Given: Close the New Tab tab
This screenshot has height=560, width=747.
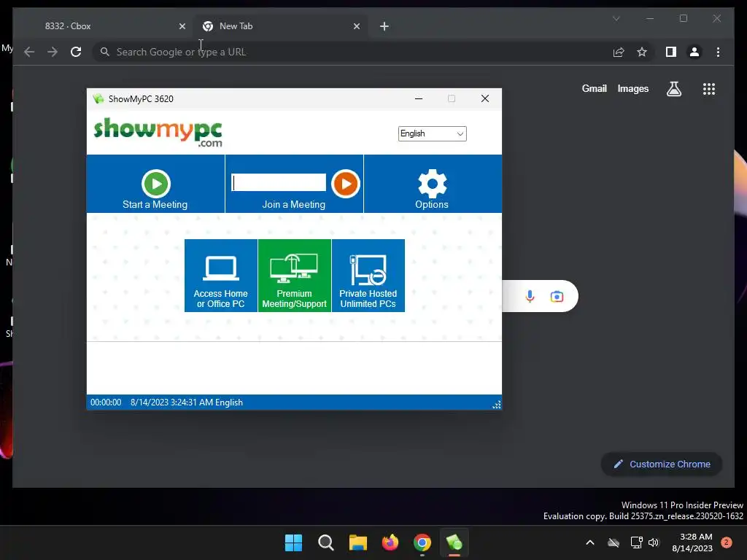Looking at the screenshot, I should pyautogui.click(x=357, y=26).
